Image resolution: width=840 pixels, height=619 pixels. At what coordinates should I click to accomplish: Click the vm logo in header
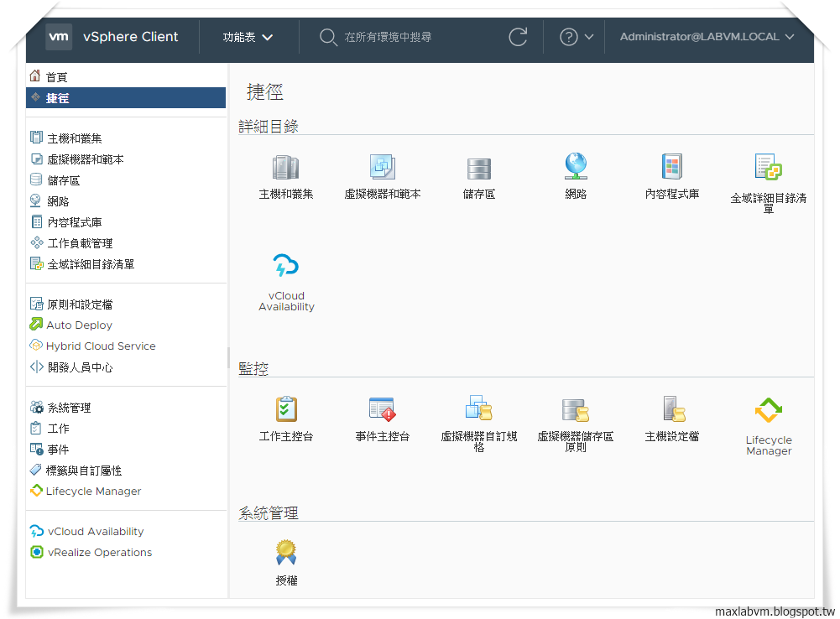tap(59, 36)
